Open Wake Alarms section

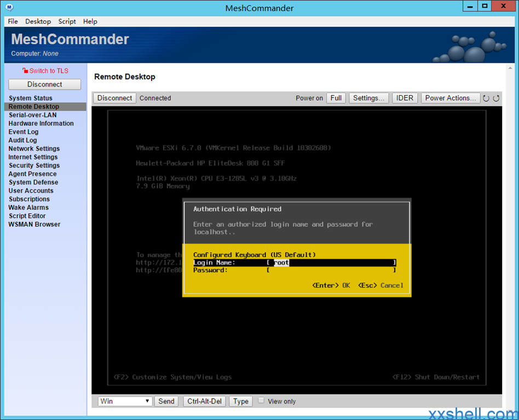tap(28, 208)
